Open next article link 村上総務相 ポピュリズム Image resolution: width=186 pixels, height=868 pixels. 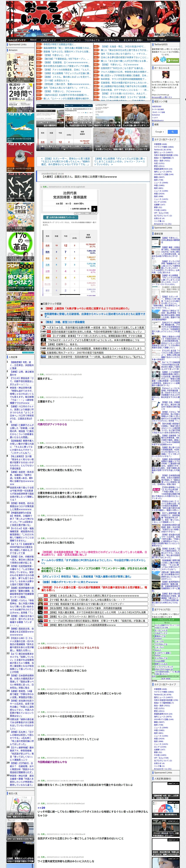coord(120,161)
